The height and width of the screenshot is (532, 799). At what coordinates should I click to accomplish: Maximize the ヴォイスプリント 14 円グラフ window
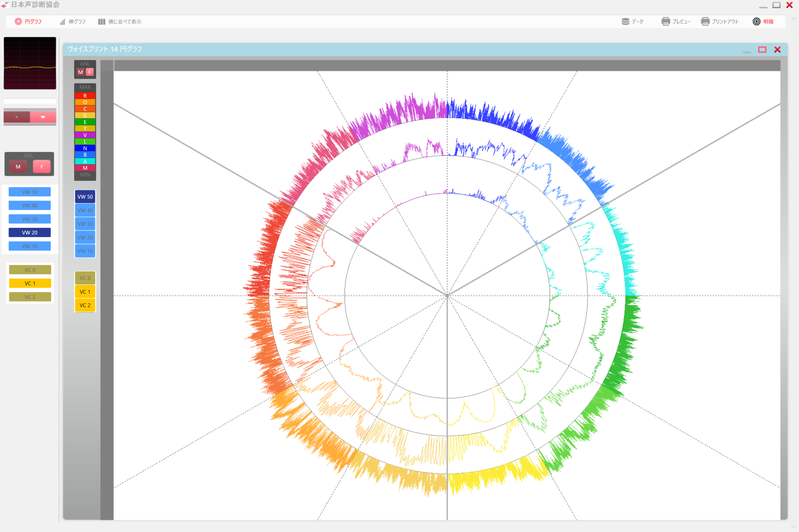[762, 49]
